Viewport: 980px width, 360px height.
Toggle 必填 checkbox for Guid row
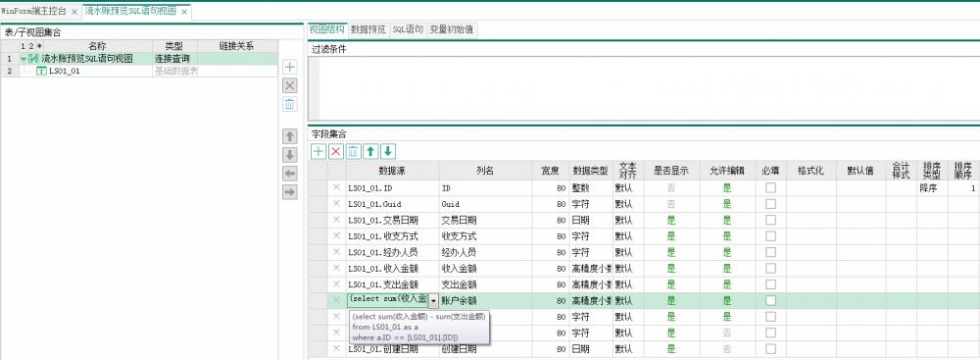click(770, 203)
